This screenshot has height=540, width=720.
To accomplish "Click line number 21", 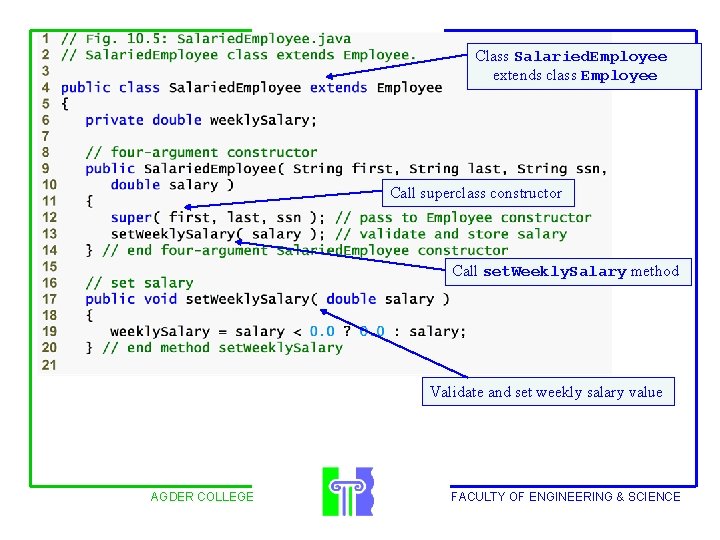I will [49, 365].
